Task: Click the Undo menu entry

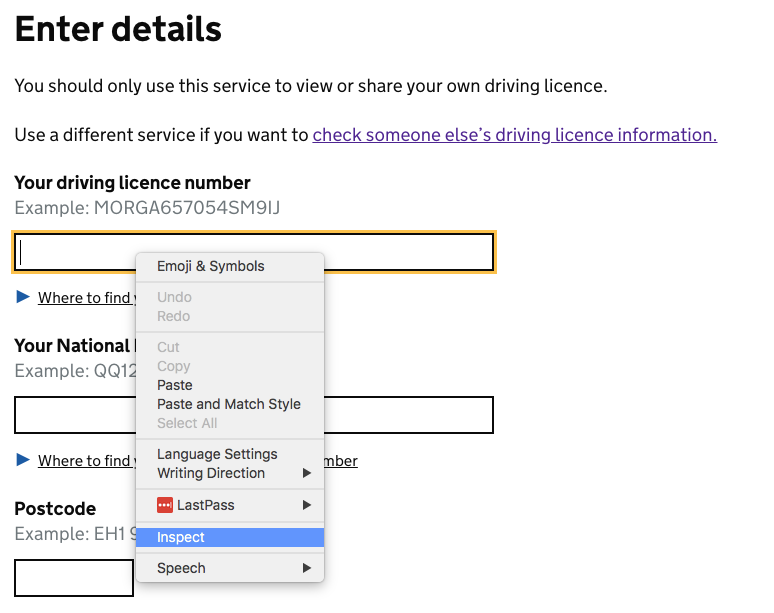Action: [230, 297]
